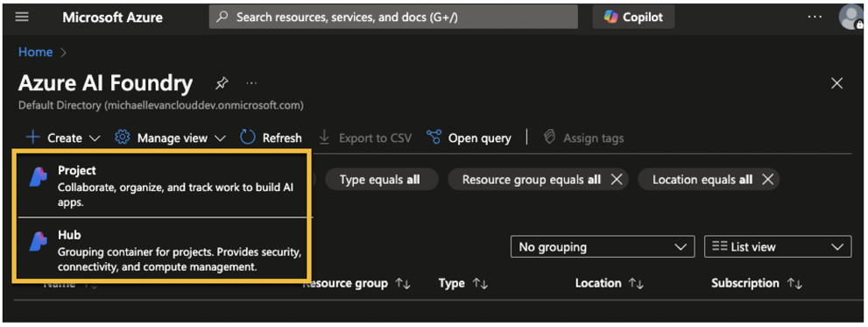Image resolution: width=868 pixels, height=327 pixels.
Task: Click the List view lines icon
Action: click(719, 246)
